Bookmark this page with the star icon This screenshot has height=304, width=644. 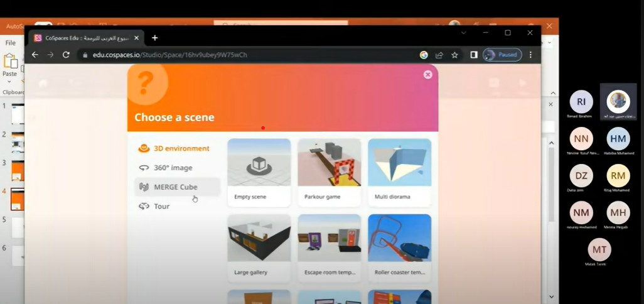(454, 55)
